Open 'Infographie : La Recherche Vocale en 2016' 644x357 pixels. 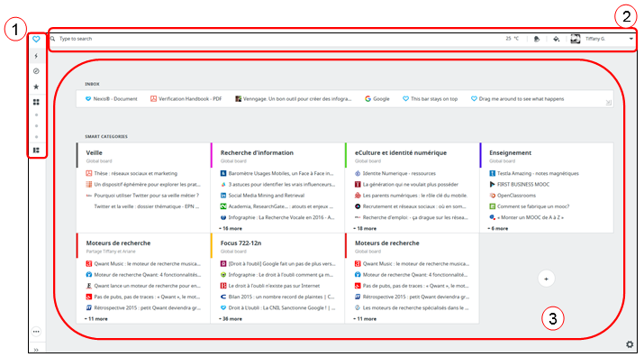pos(277,217)
